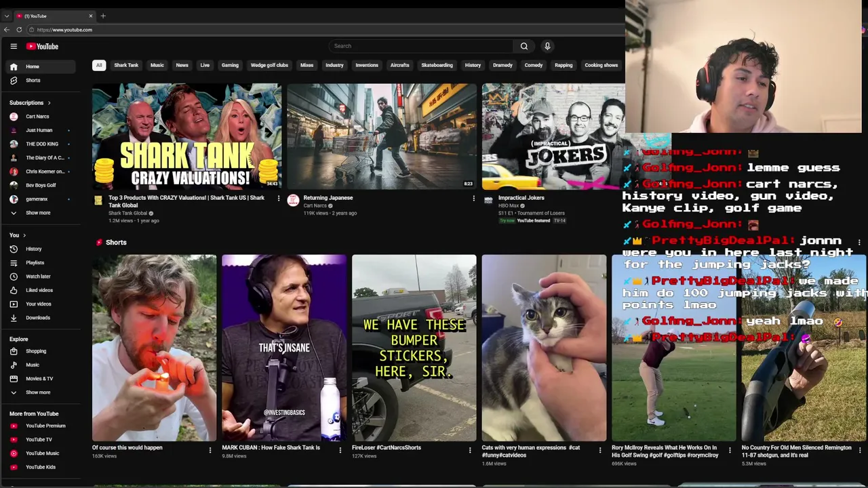The image size is (868, 488).
Task: Open Music under Explore
Action: tap(41, 365)
